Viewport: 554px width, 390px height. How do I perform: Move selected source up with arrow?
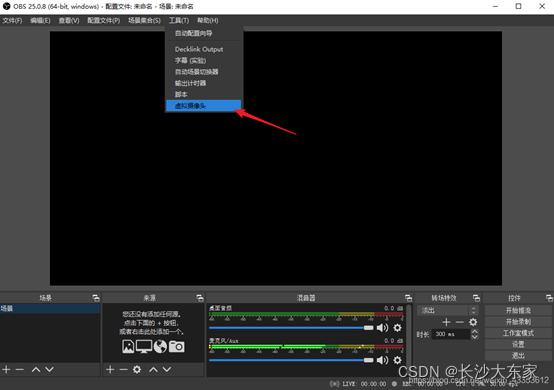pyautogui.click(x=153, y=370)
